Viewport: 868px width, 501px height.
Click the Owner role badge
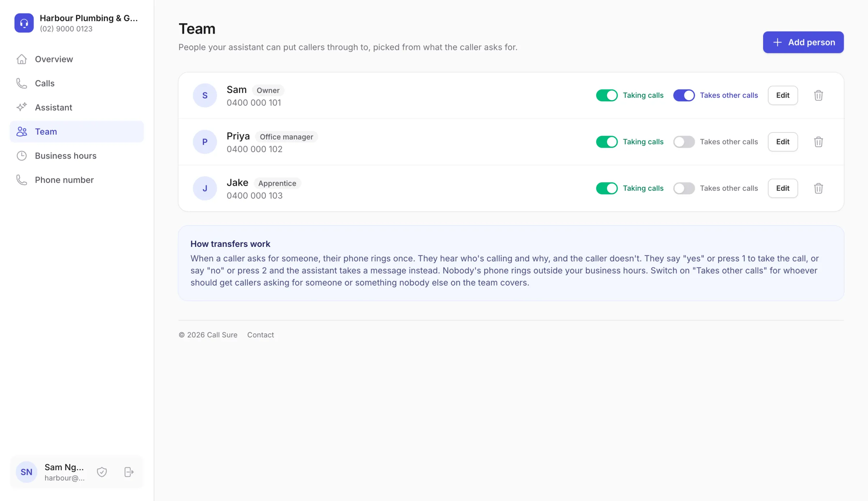pyautogui.click(x=268, y=90)
